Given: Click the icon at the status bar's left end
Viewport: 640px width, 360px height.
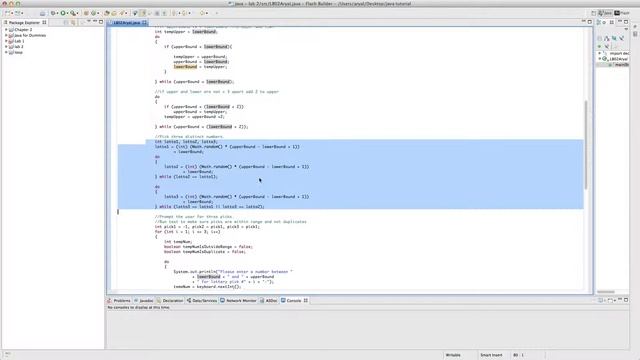Looking at the screenshot, I should coord(7,354).
